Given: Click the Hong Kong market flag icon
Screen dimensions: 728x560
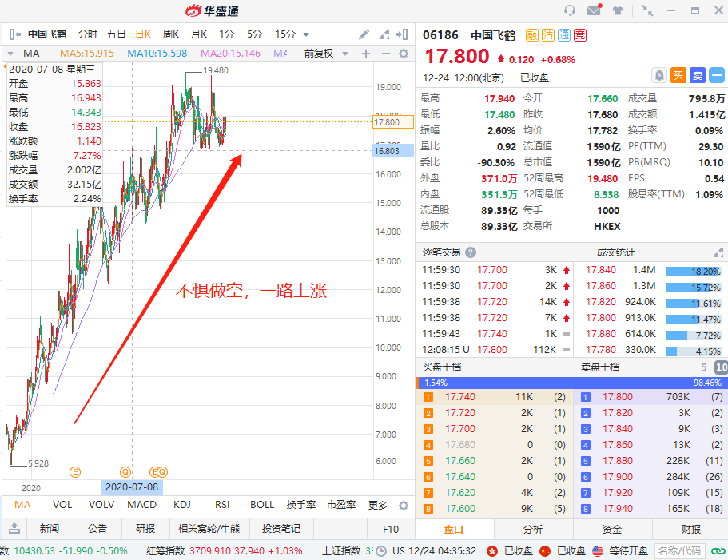Looking at the screenshot, I should click(492, 551).
